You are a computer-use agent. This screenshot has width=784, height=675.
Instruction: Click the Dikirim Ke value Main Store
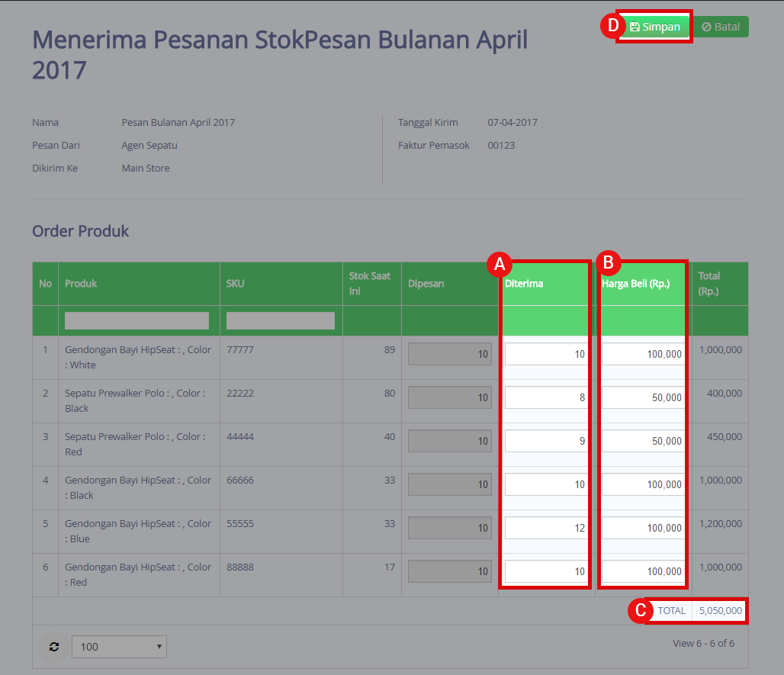(146, 168)
